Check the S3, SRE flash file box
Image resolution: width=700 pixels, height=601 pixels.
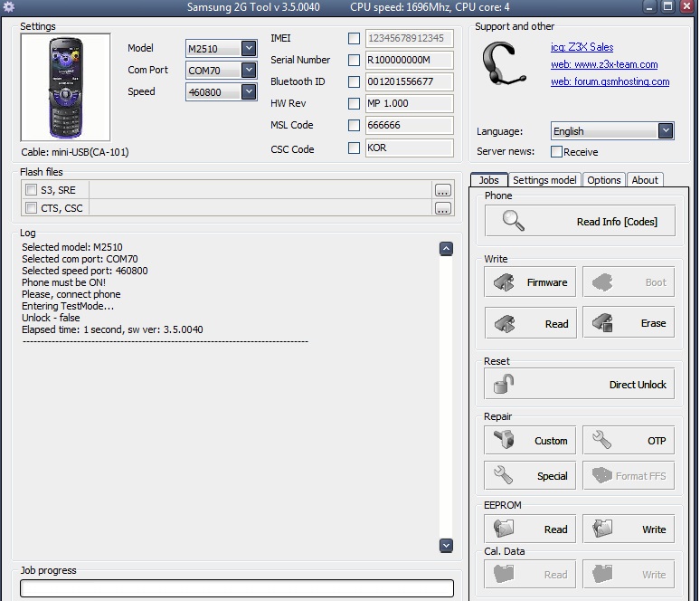[31, 189]
